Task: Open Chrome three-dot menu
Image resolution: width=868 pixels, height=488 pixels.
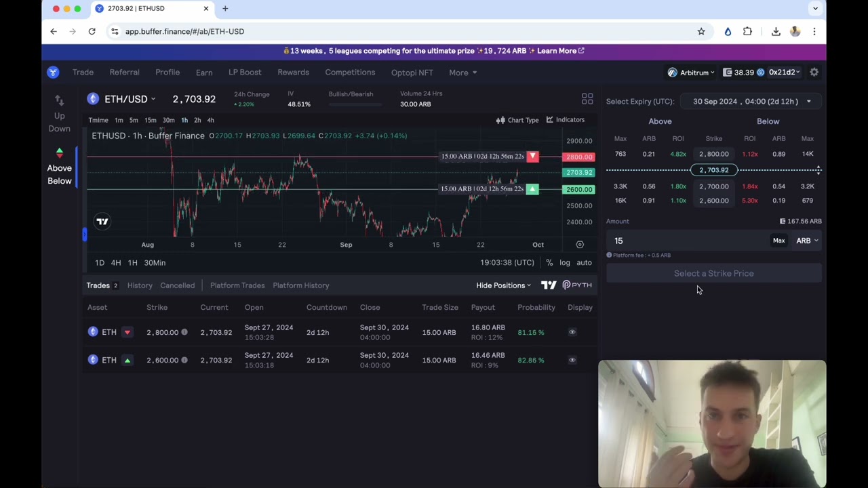Action: pos(814,31)
